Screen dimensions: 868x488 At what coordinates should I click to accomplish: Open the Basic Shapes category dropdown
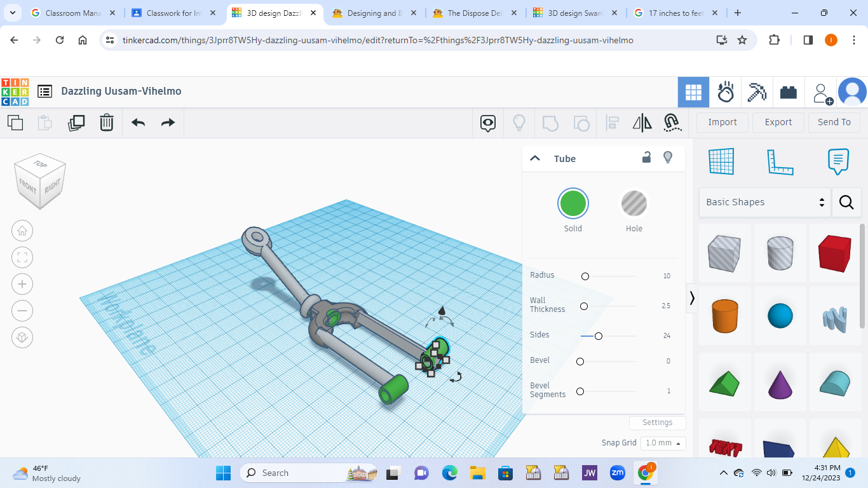click(x=765, y=202)
